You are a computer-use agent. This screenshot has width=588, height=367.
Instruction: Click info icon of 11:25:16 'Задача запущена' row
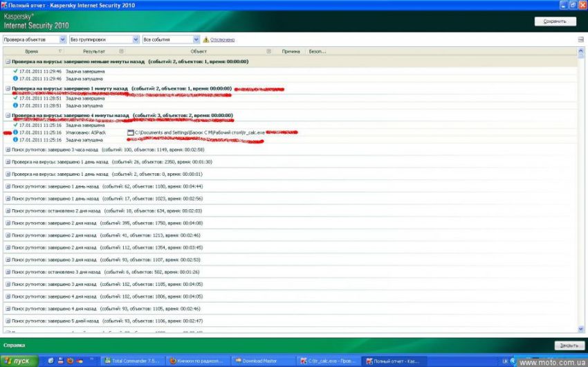[15, 140]
